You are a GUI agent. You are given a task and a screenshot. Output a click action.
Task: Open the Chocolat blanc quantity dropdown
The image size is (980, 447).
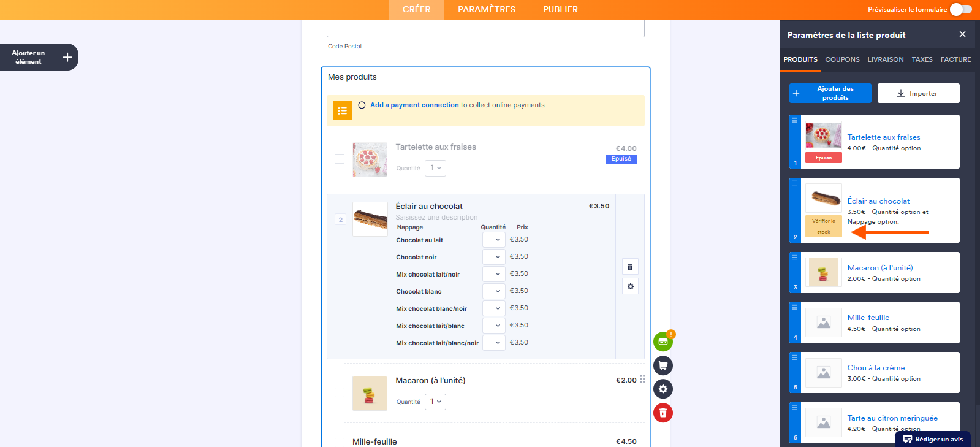pos(493,291)
